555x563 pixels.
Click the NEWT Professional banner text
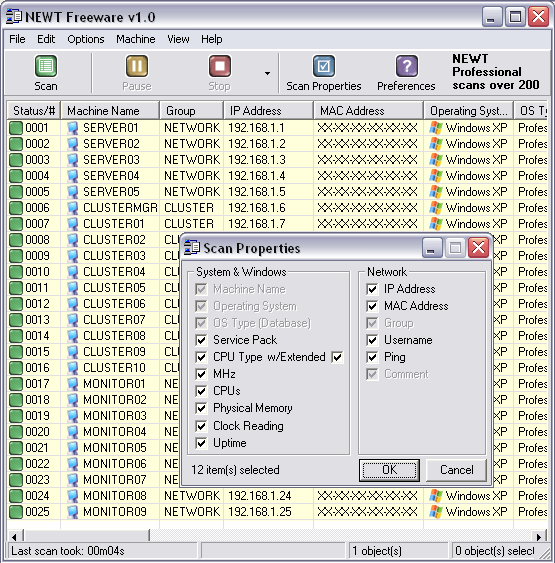(496, 72)
